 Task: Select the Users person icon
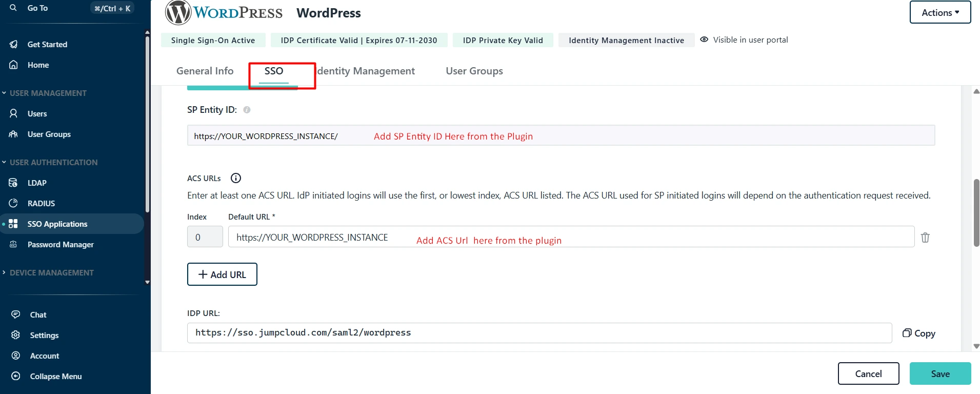14,113
